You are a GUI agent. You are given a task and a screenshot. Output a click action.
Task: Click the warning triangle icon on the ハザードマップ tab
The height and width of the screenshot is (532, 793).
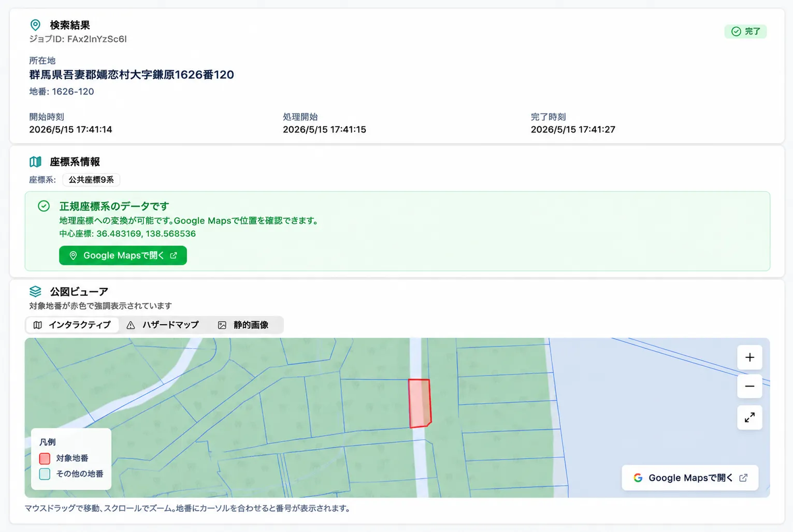(131, 325)
